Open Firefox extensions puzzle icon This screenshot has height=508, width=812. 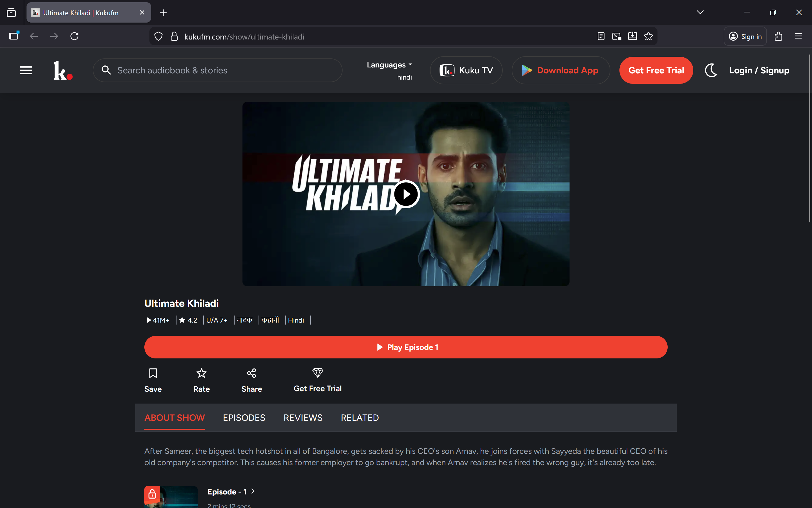[778, 36]
